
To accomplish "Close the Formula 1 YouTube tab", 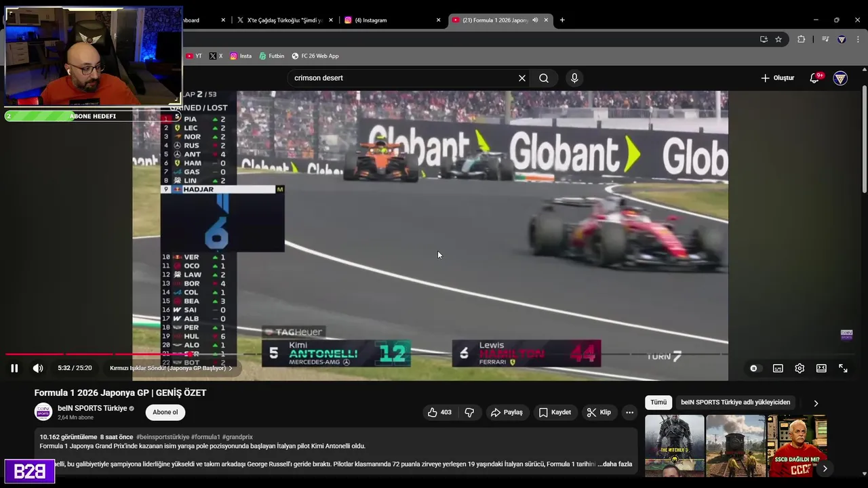I will pyautogui.click(x=546, y=20).
